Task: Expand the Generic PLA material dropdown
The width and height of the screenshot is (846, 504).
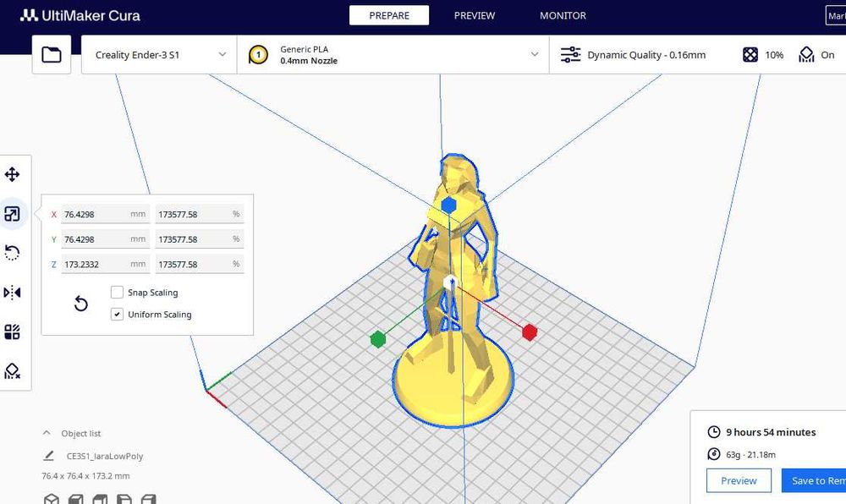Action: (393, 54)
